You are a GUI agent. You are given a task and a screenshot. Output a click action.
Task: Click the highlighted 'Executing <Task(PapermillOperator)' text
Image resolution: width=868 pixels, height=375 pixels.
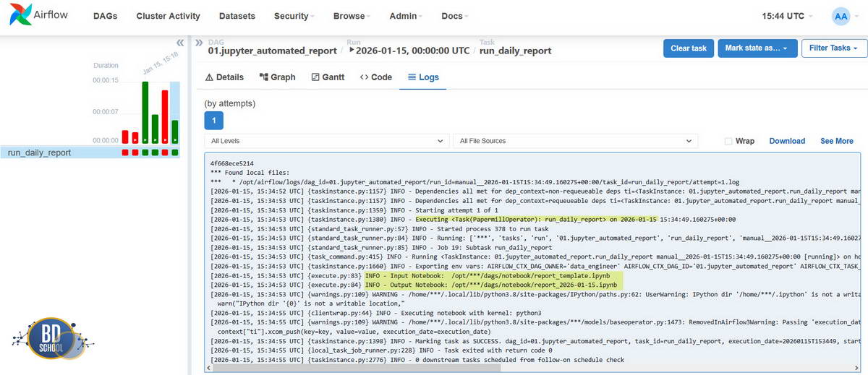[536, 219]
